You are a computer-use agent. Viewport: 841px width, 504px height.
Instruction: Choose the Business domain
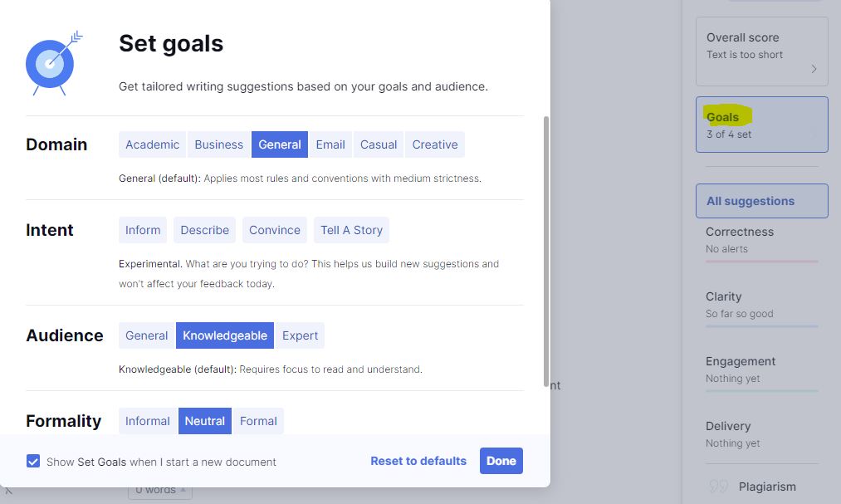click(219, 144)
